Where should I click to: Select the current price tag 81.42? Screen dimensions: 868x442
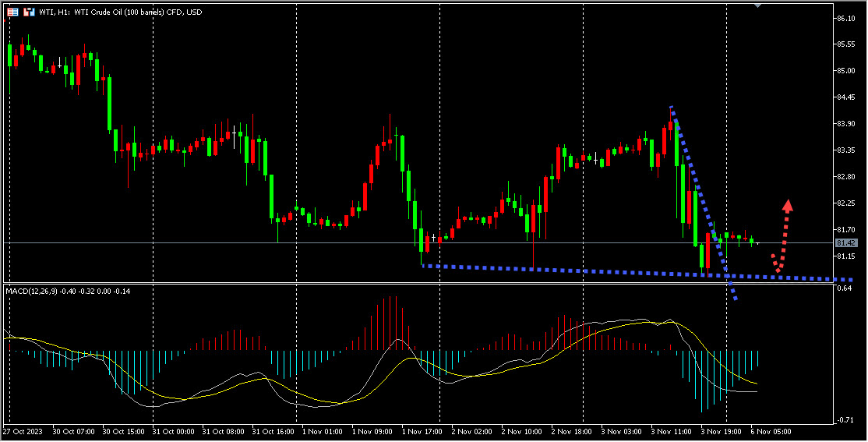[846, 243]
